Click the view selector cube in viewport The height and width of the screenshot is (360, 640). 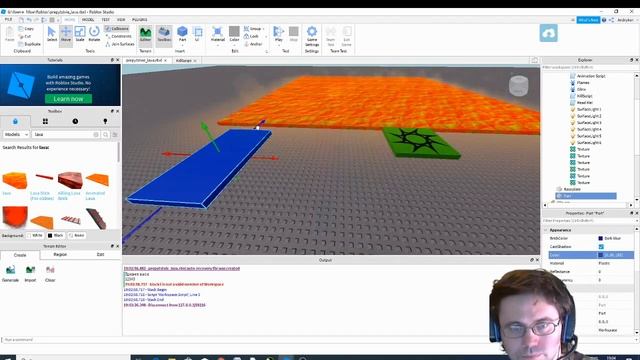(x=518, y=86)
